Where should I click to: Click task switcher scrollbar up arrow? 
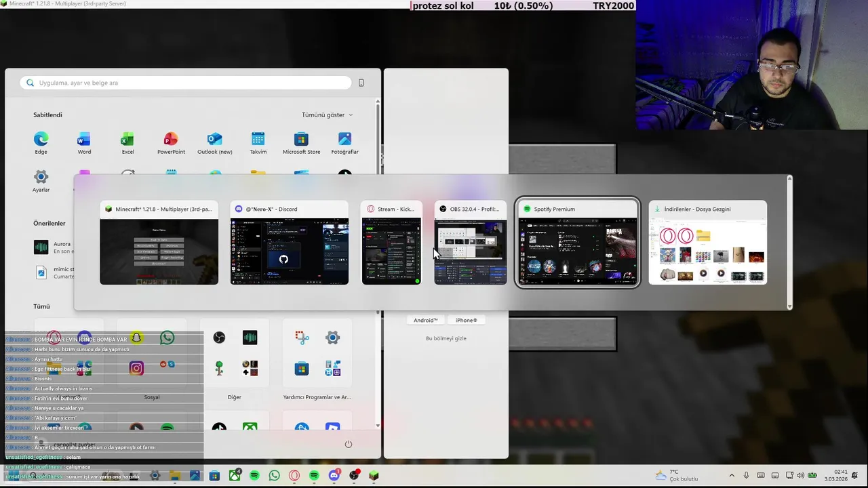789,179
